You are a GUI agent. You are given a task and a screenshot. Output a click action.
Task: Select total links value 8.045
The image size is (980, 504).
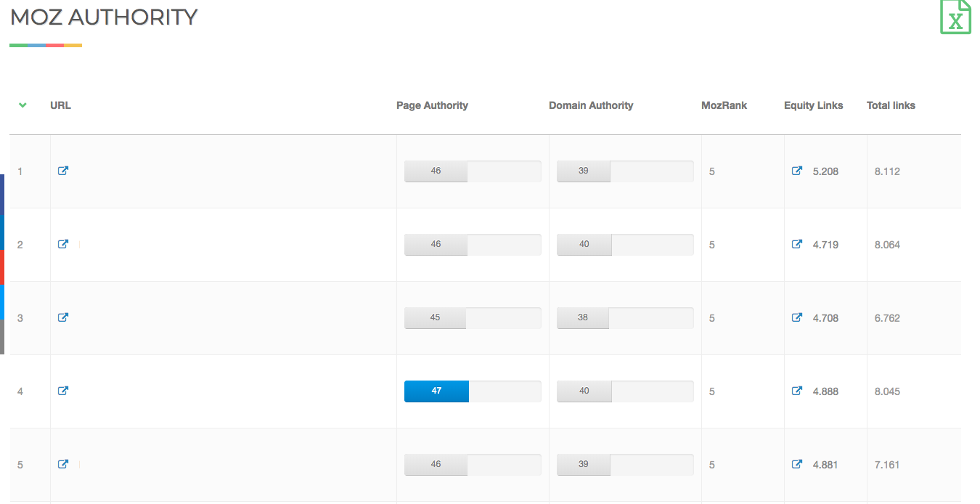(x=887, y=391)
